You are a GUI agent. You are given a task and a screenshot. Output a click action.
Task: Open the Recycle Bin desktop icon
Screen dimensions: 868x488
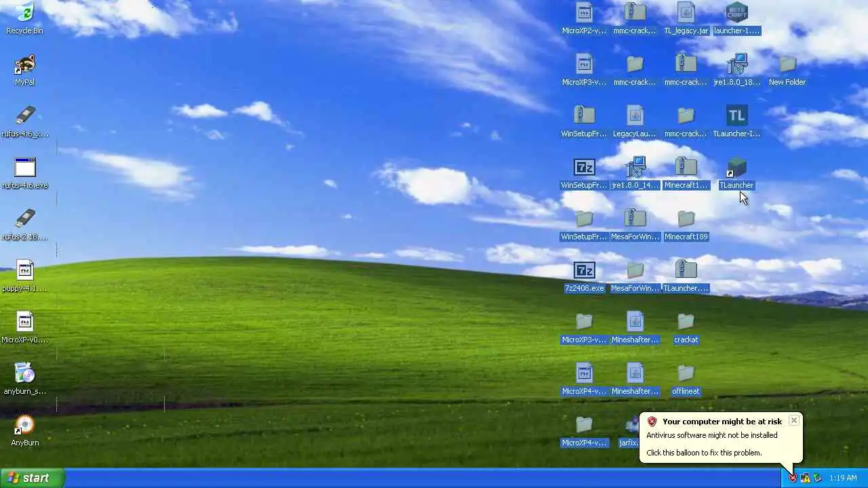[x=24, y=18]
